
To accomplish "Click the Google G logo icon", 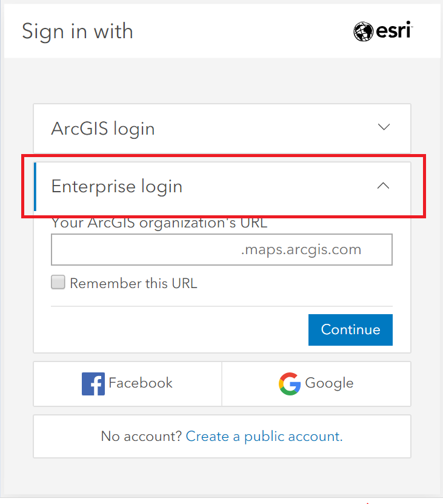I will click(x=290, y=384).
